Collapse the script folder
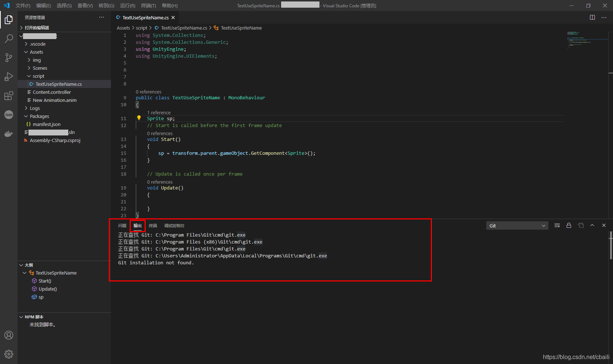613x364 pixels. [29, 76]
